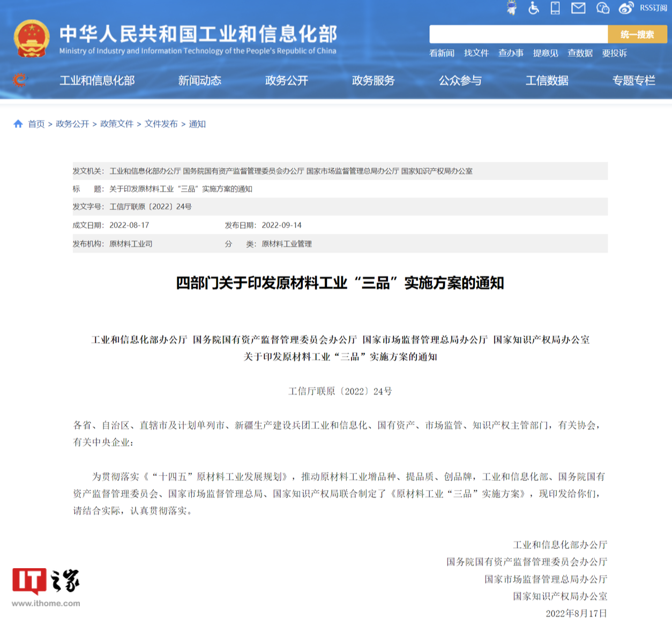Open the 工信数据 navigation item

click(547, 80)
